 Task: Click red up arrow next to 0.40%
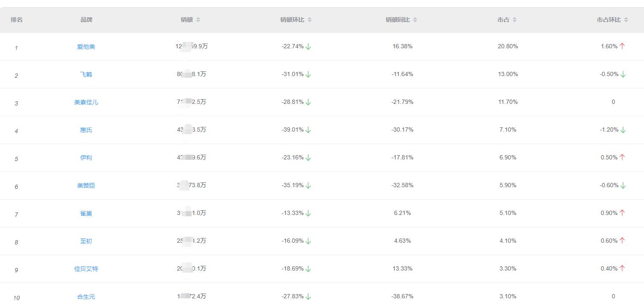[622, 268]
